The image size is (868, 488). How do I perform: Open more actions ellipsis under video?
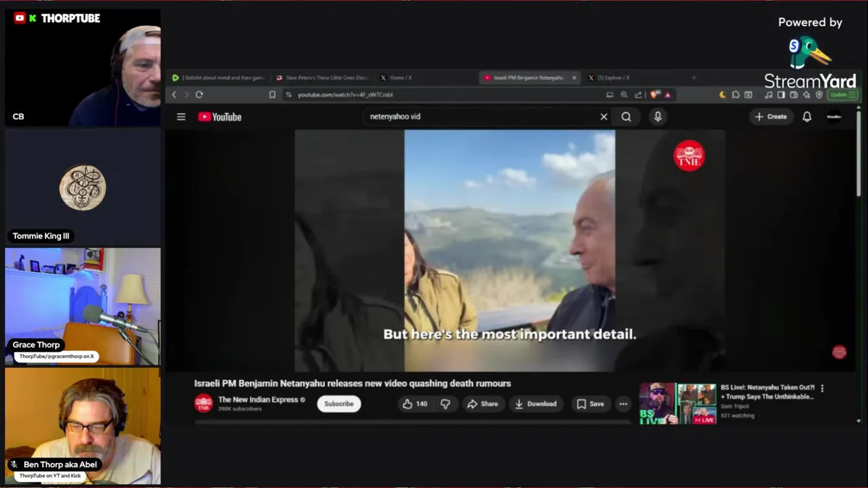coord(623,404)
